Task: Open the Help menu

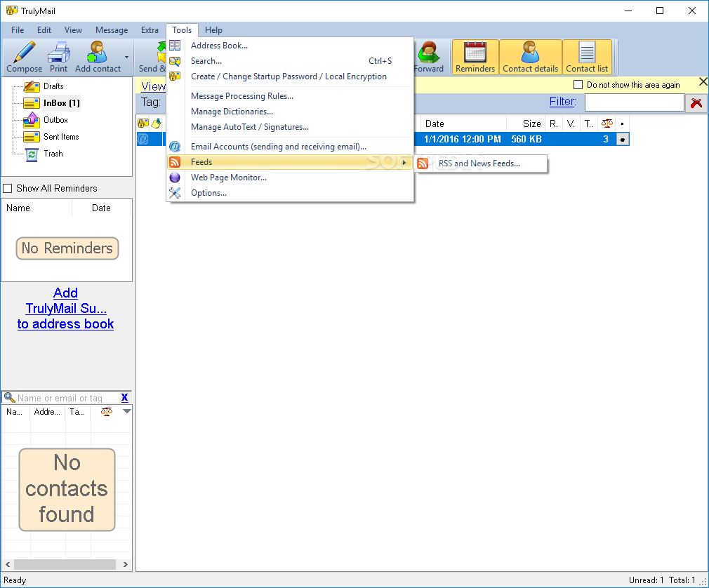Action: [213, 30]
